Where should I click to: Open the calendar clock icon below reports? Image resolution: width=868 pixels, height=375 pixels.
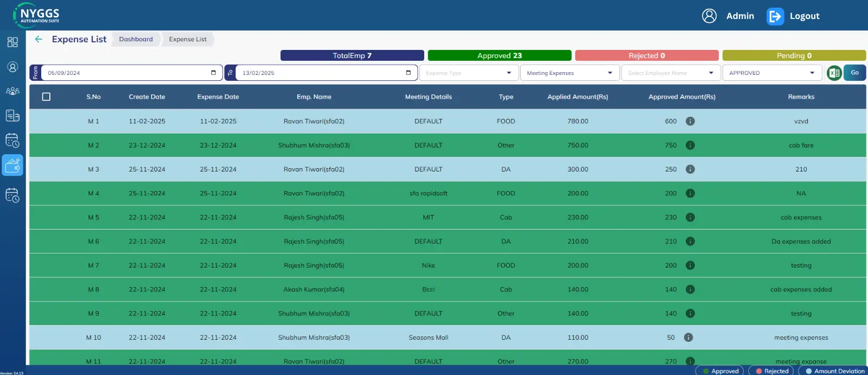pos(12,141)
